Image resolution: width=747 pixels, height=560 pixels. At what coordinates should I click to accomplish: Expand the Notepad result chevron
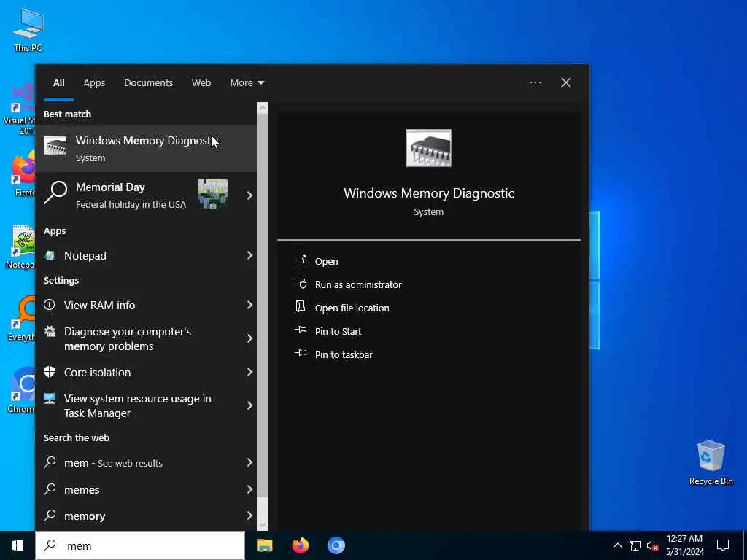click(249, 256)
